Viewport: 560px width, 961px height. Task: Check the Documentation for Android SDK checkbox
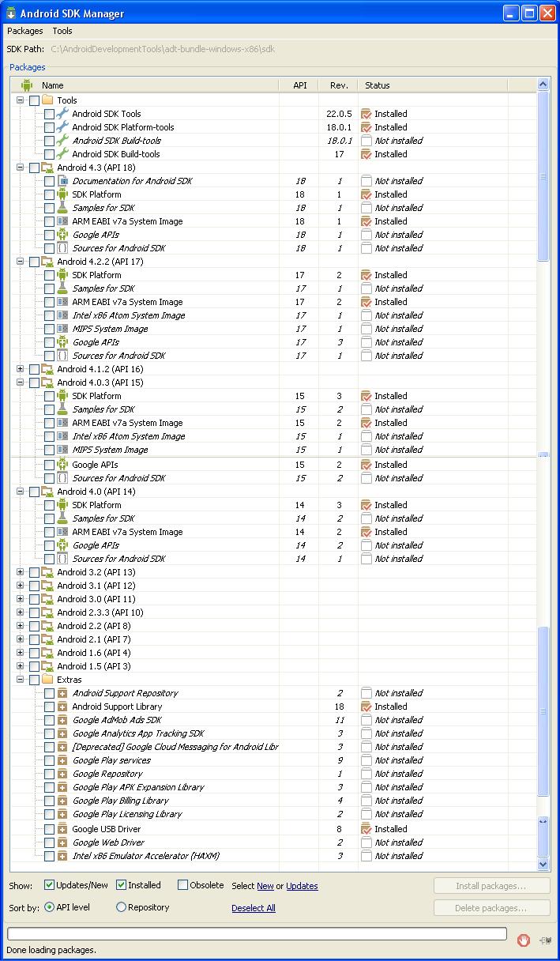[49, 182]
